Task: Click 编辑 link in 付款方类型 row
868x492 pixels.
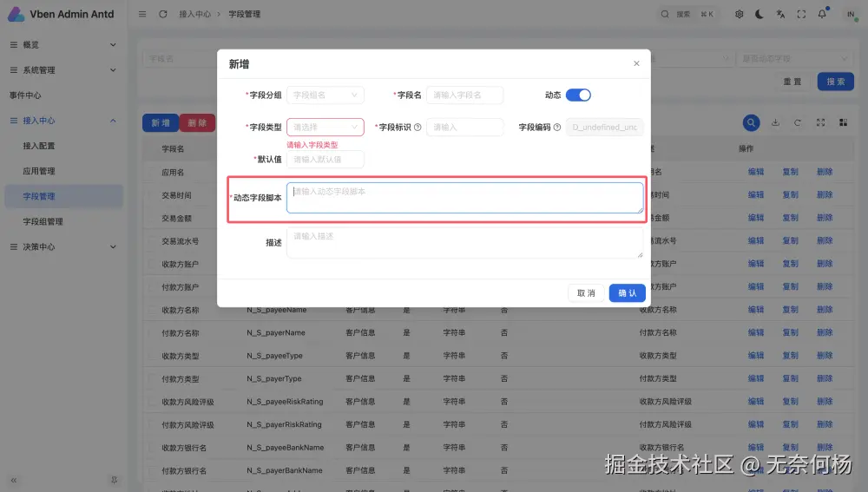Action: coord(756,378)
